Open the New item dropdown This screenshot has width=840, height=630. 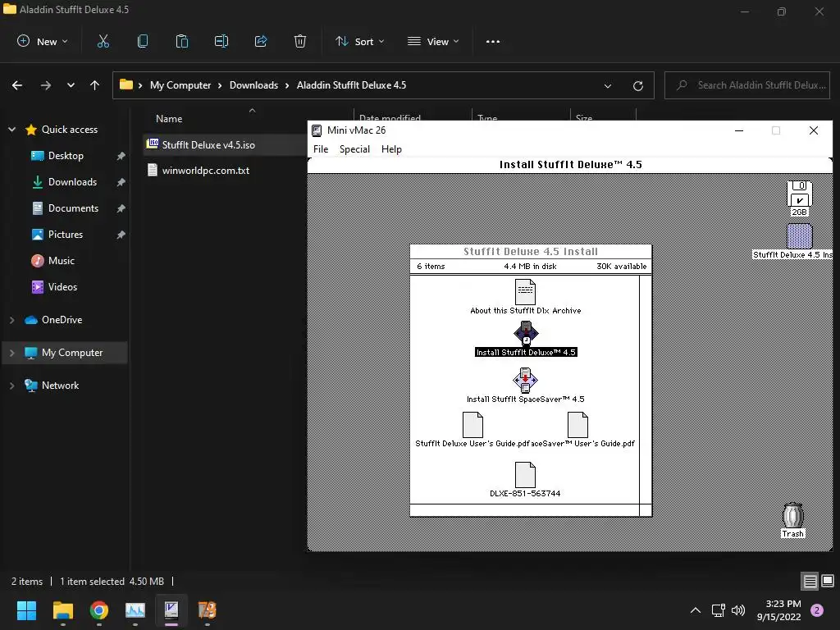coord(43,41)
